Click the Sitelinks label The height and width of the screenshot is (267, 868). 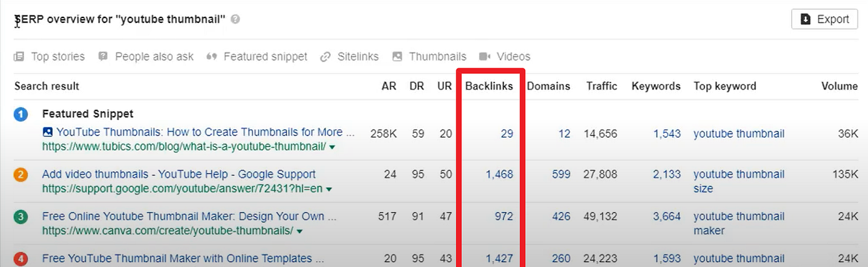(x=358, y=57)
